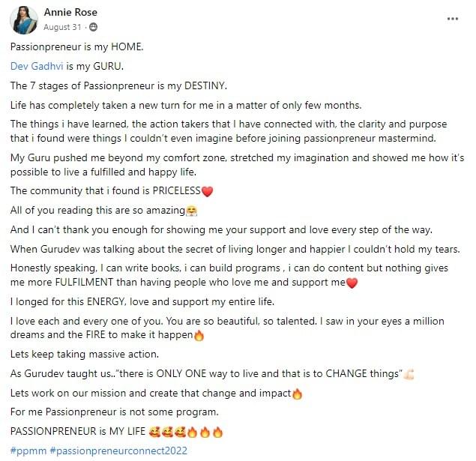Image resolution: width=476 pixels, height=461 pixels.
Task: Click the line Passionpreneur is not some program
Action: pos(114,412)
